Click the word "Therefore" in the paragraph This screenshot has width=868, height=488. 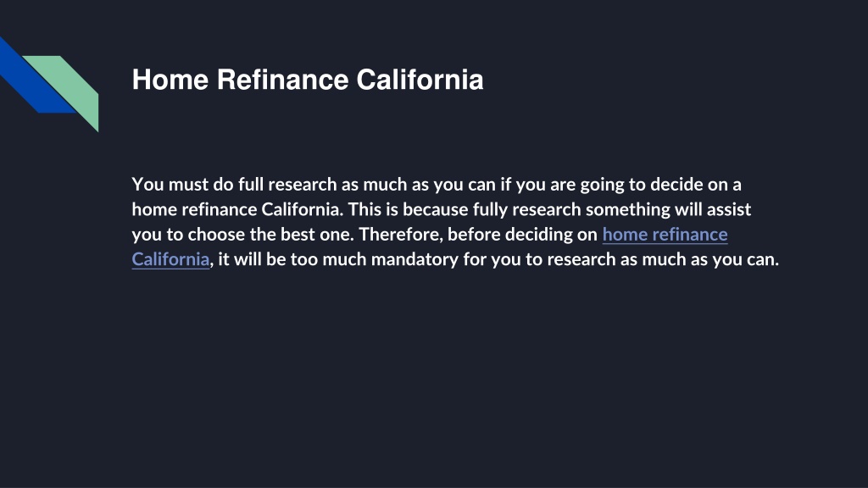point(401,235)
